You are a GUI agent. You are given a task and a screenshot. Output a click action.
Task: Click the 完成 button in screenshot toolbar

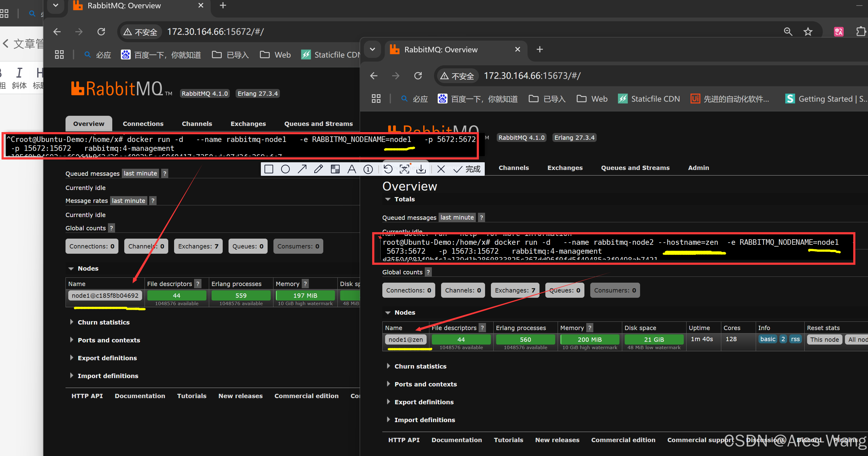pos(467,169)
